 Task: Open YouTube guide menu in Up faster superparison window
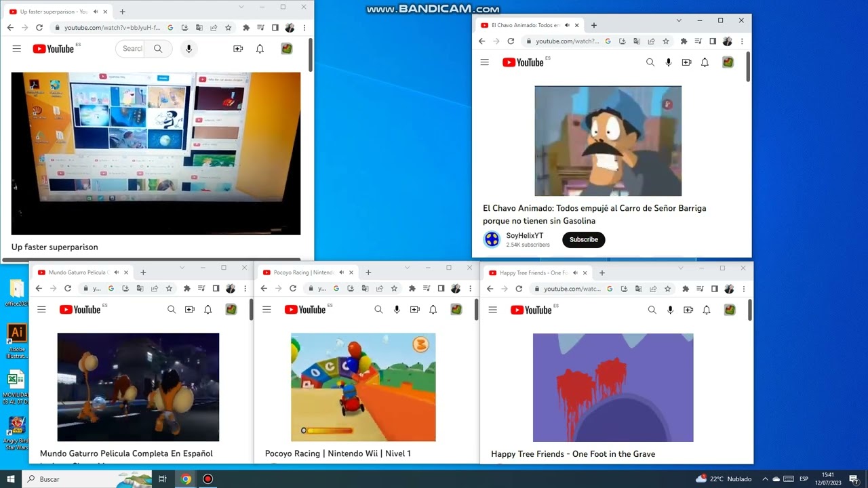point(17,49)
